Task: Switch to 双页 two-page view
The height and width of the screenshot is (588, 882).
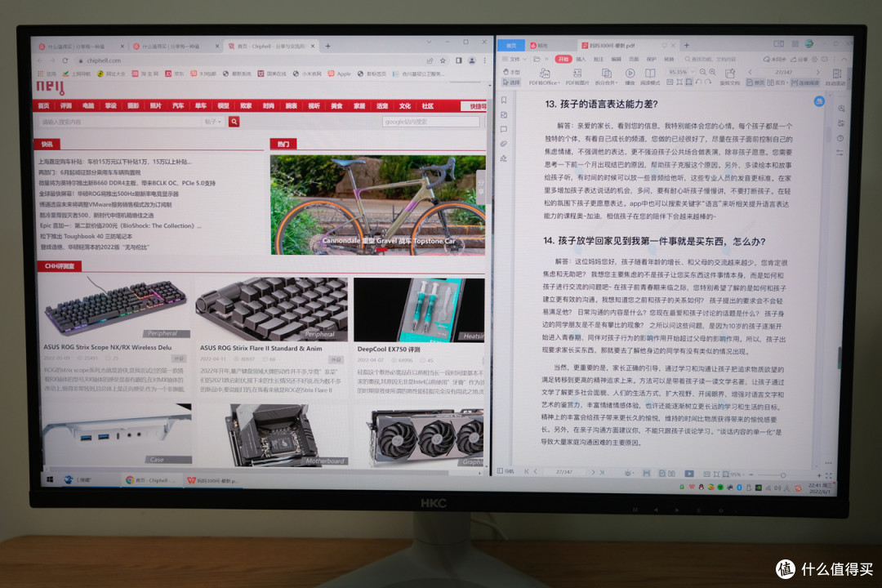Action: pyautogui.click(x=777, y=82)
